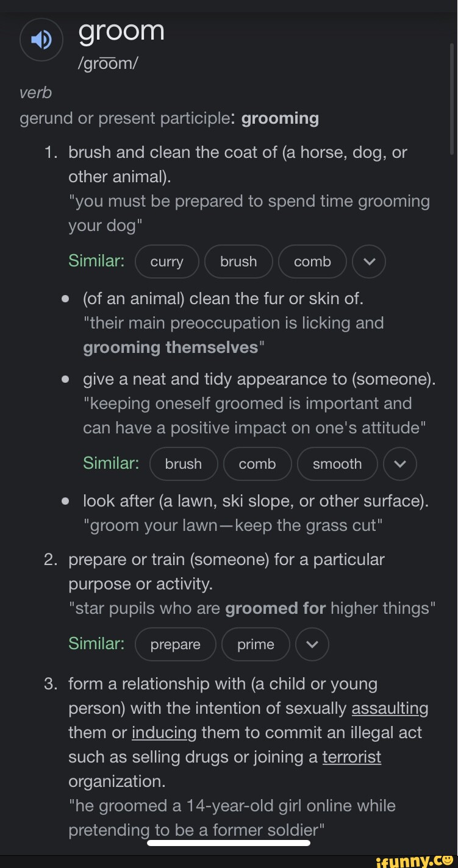Tap the home indicator bar

229,843
